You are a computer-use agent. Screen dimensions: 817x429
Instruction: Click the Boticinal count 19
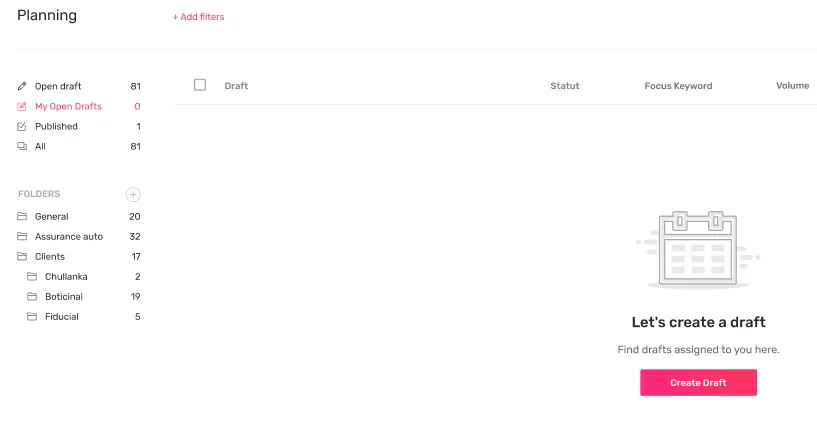(135, 297)
